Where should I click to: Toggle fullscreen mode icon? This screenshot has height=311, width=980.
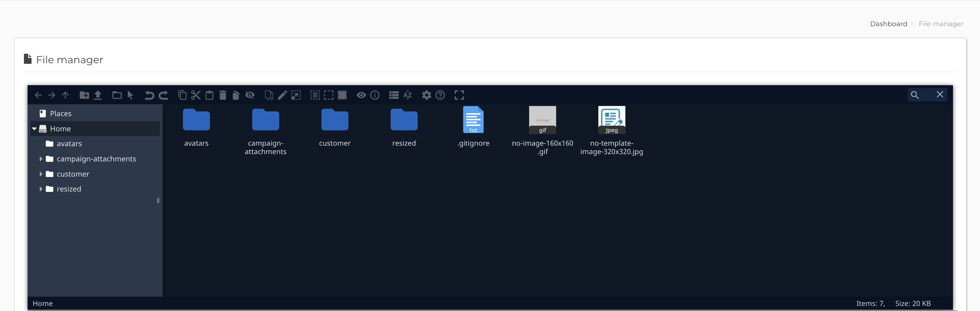click(459, 95)
